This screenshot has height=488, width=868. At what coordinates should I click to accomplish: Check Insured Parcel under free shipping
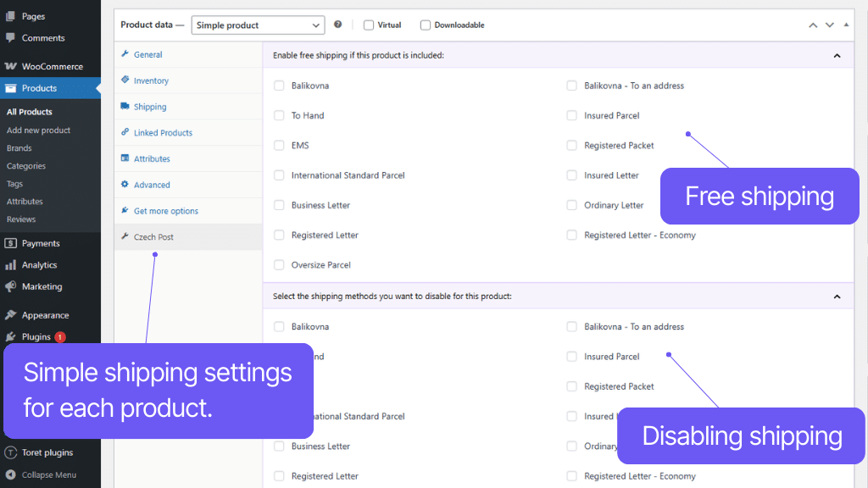pos(572,115)
